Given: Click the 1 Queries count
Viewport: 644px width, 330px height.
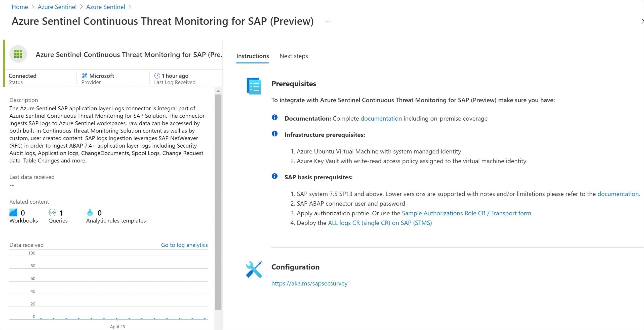Looking at the screenshot, I should pyautogui.click(x=61, y=213).
